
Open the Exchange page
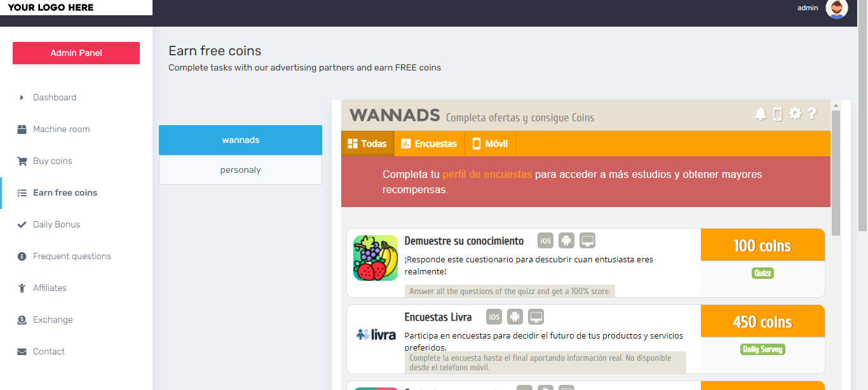(53, 319)
